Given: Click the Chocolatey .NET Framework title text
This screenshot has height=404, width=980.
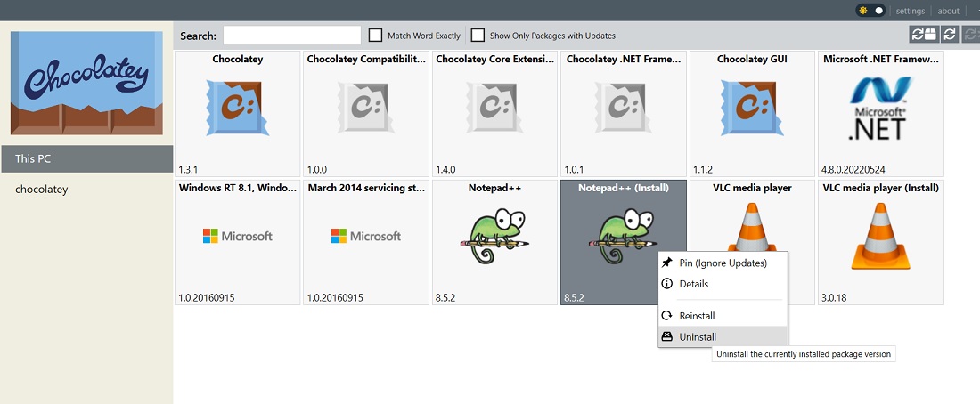Looking at the screenshot, I should coord(623,60).
